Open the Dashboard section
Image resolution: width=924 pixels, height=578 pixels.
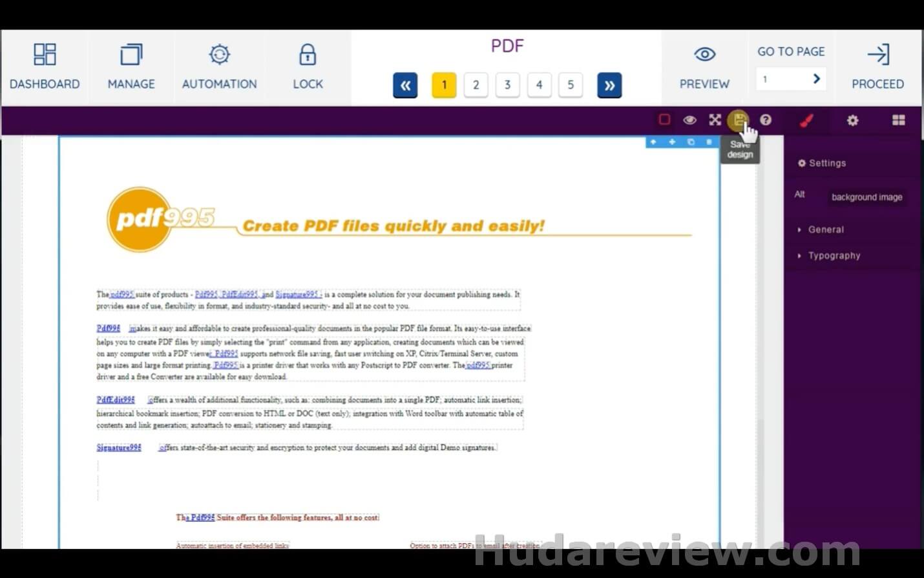[45, 67]
